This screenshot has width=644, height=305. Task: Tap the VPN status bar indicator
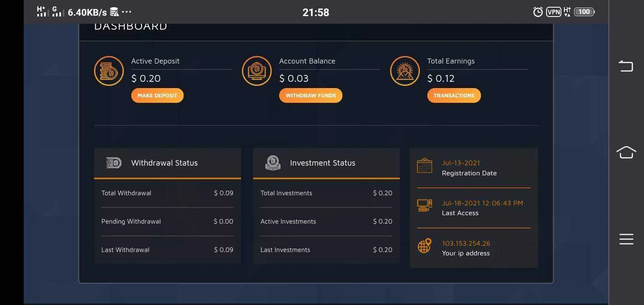(x=553, y=12)
